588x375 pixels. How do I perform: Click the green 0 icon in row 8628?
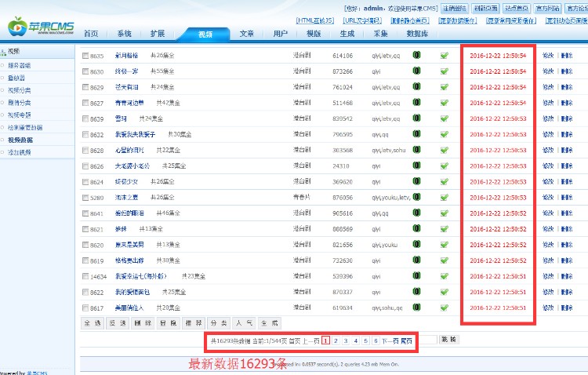pyautogui.click(x=416, y=149)
